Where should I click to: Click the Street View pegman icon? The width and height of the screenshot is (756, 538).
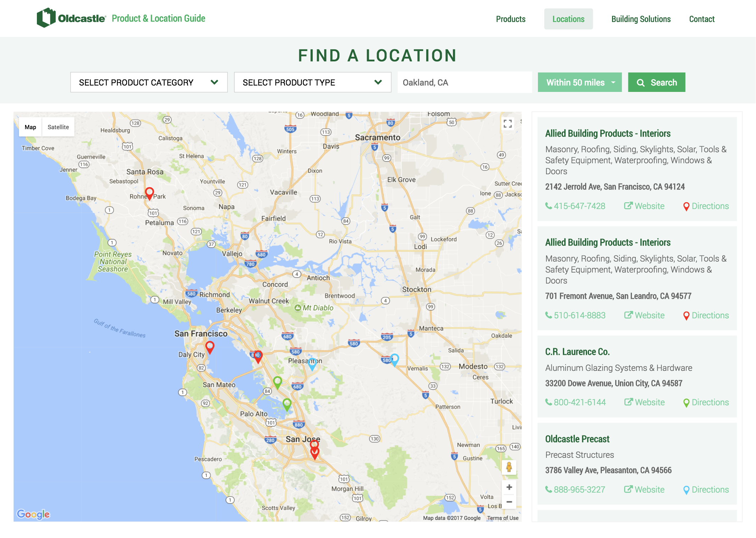click(509, 467)
